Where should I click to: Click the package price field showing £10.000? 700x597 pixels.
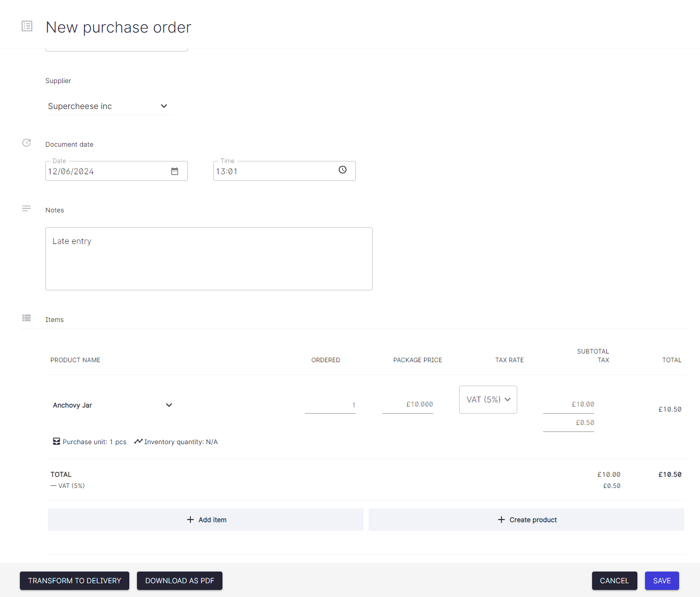tap(407, 404)
